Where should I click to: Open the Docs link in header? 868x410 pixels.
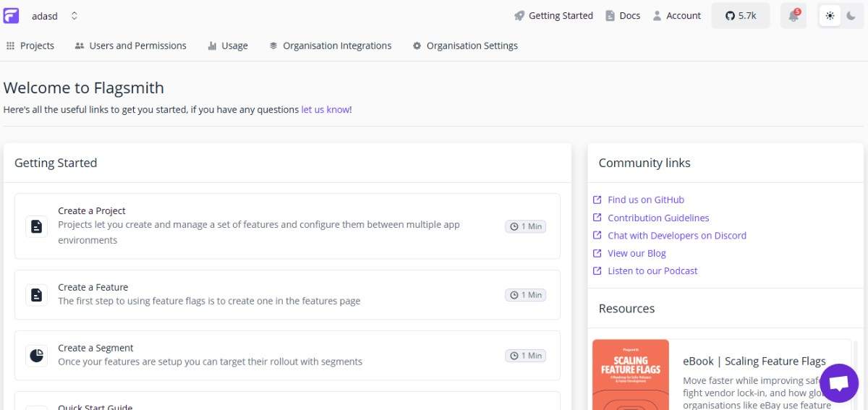point(623,15)
